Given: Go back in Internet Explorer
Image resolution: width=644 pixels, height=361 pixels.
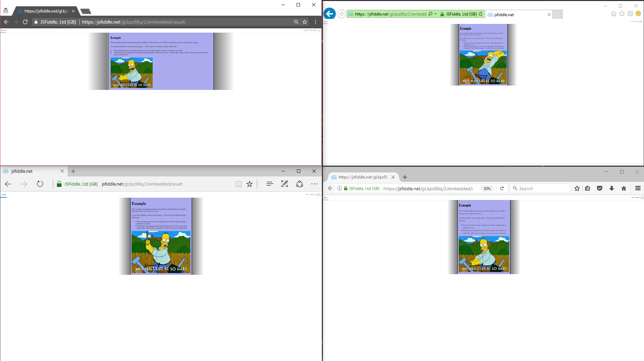Looking at the screenshot, I should click(330, 14).
